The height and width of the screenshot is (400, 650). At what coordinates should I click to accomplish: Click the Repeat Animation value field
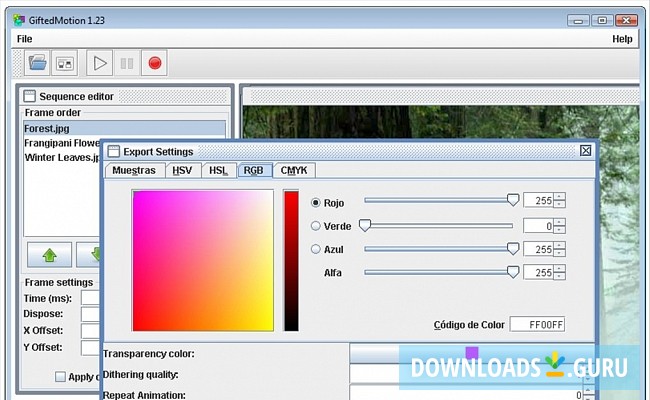(466, 394)
